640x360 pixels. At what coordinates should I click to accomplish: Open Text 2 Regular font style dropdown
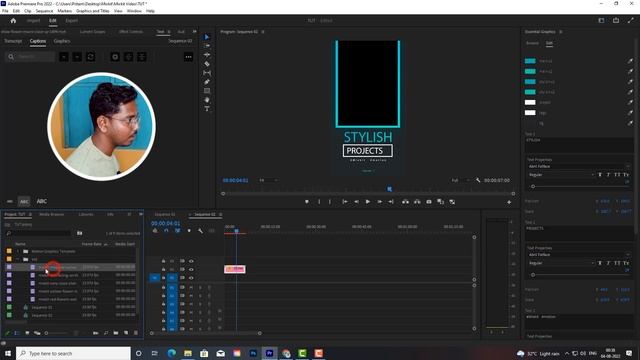pos(561,263)
